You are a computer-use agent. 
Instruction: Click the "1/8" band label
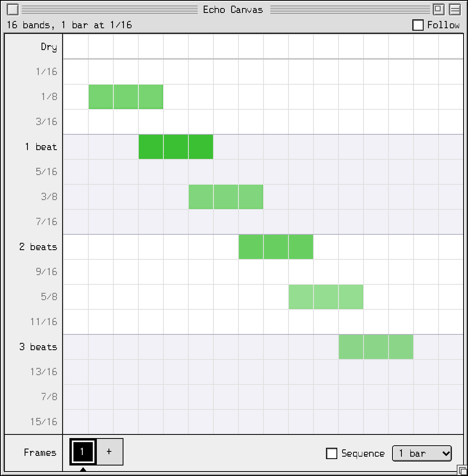point(49,97)
